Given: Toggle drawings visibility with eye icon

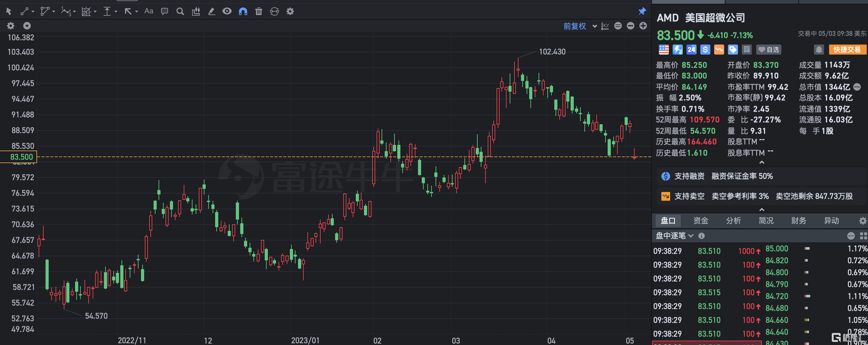Looking at the screenshot, I should [227, 11].
